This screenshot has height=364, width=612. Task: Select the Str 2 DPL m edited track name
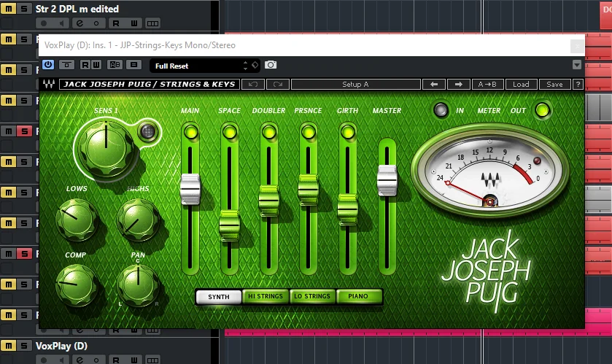(x=77, y=9)
